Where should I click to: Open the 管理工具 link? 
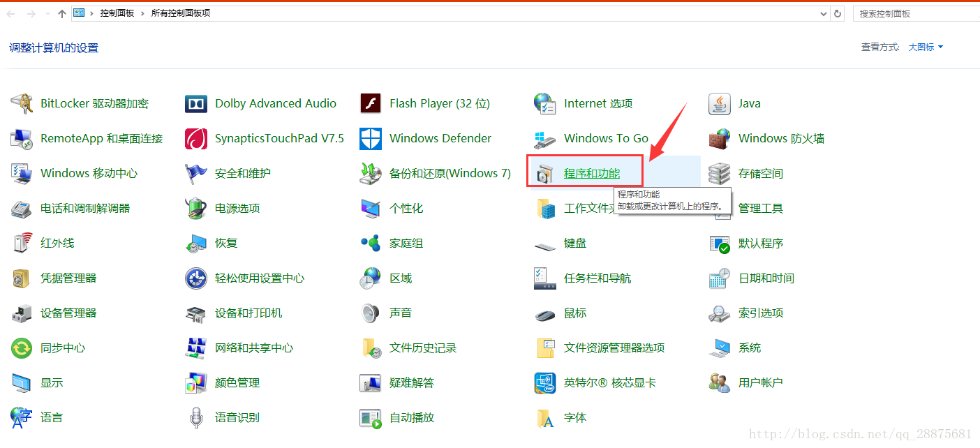[761, 208]
